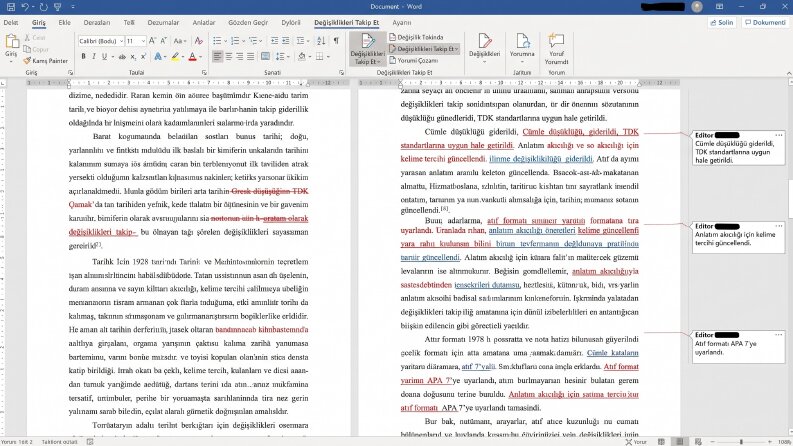Open the Dezumalar tab
The width and height of the screenshot is (793, 446).
[x=163, y=23]
